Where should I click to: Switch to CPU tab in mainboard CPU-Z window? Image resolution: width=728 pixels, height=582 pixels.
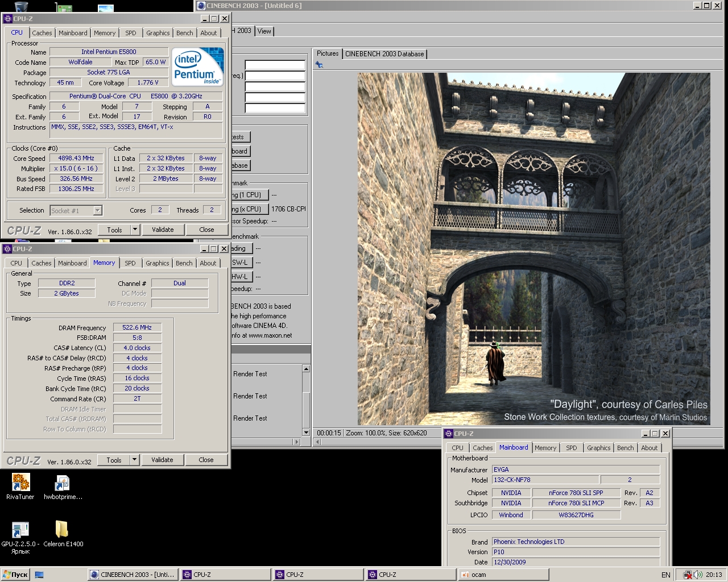click(458, 448)
